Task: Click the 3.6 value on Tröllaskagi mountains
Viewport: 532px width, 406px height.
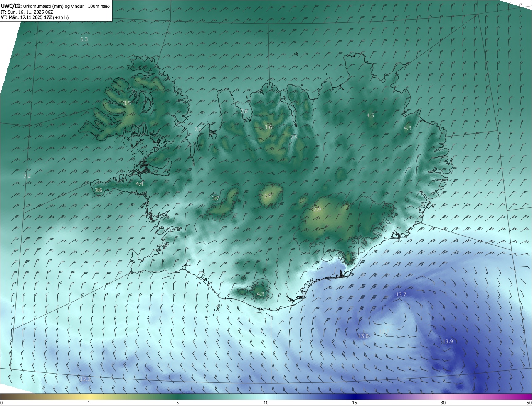Action: (268, 127)
